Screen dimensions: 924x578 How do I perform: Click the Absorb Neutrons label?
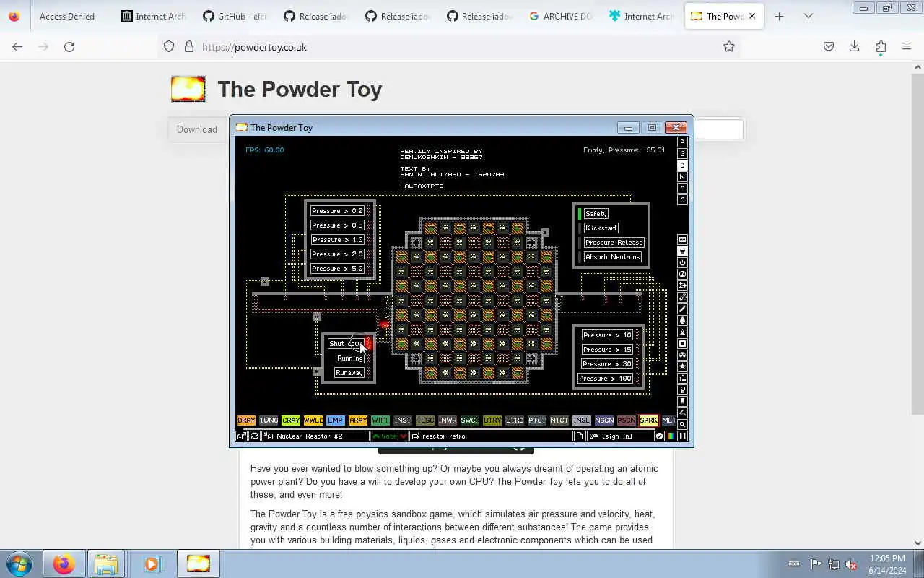click(x=613, y=257)
